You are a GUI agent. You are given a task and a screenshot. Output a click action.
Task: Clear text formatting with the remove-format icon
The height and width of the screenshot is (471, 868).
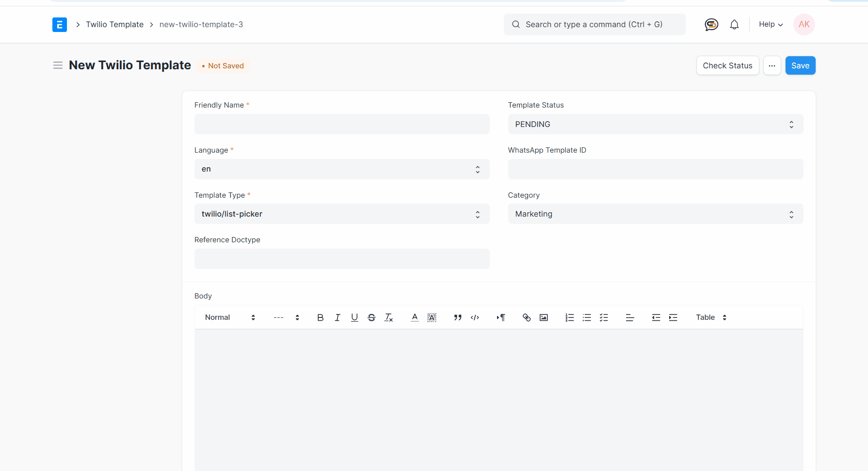click(388, 317)
